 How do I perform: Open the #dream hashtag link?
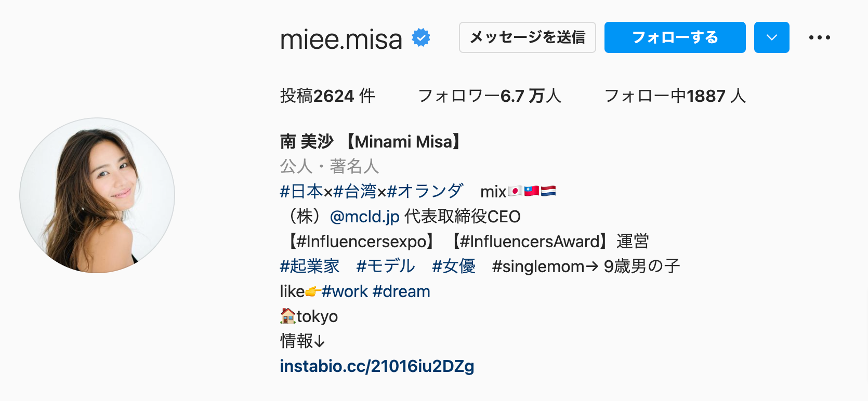point(401,291)
